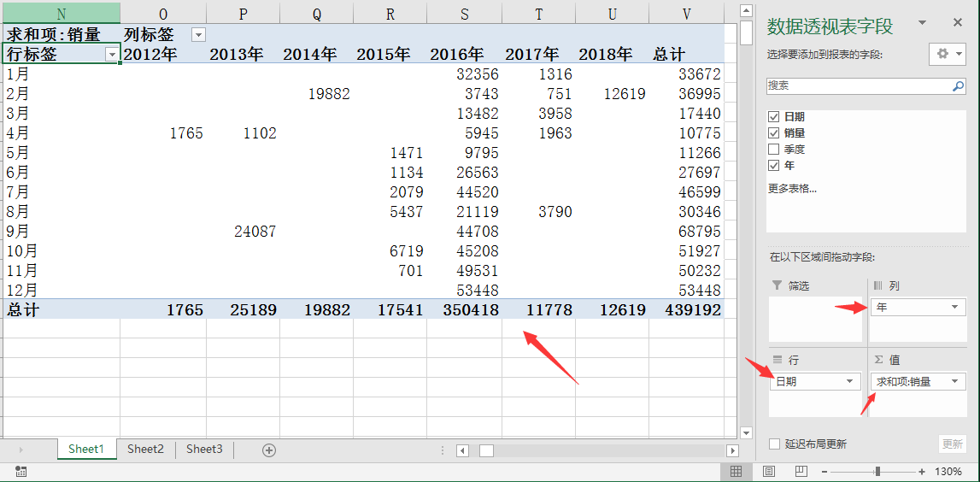Open the column labels filter dropdown
Viewport: 980px width, 482px height.
pyautogui.click(x=197, y=35)
